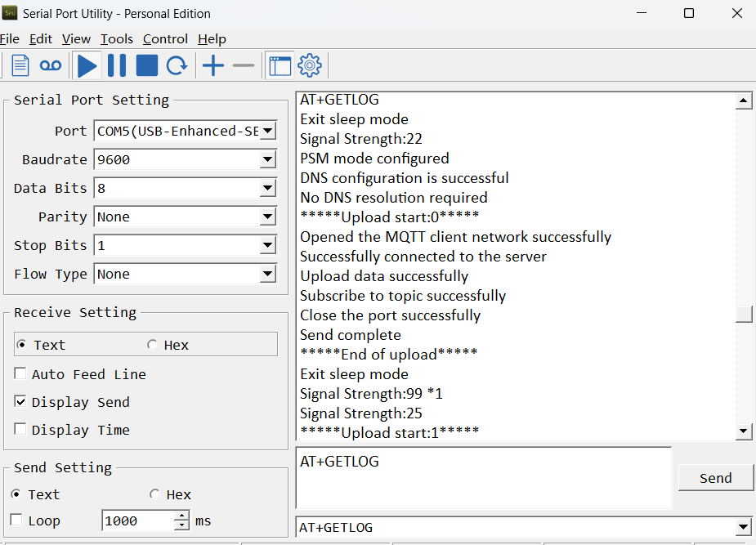Stop the serial port with the stop icon

pos(146,65)
